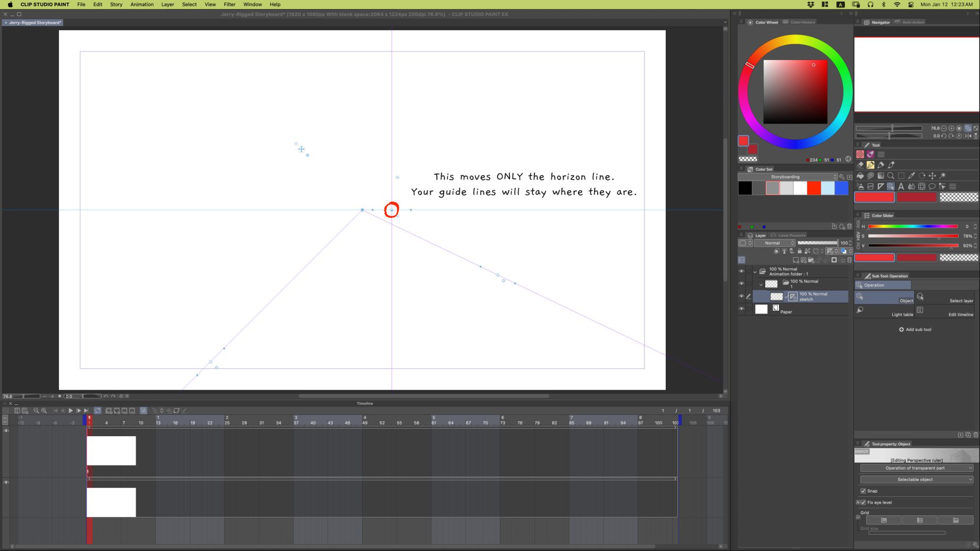Click Add sub tool
980x551 pixels.
pos(915,329)
